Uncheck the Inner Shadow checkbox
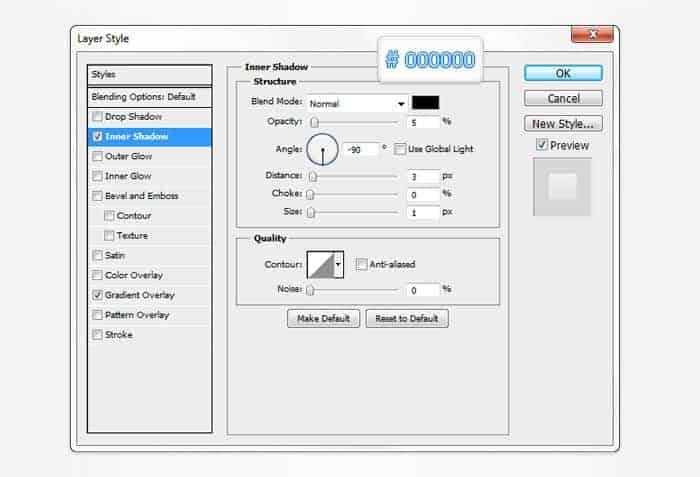700x477 pixels. pyautogui.click(x=97, y=137)
